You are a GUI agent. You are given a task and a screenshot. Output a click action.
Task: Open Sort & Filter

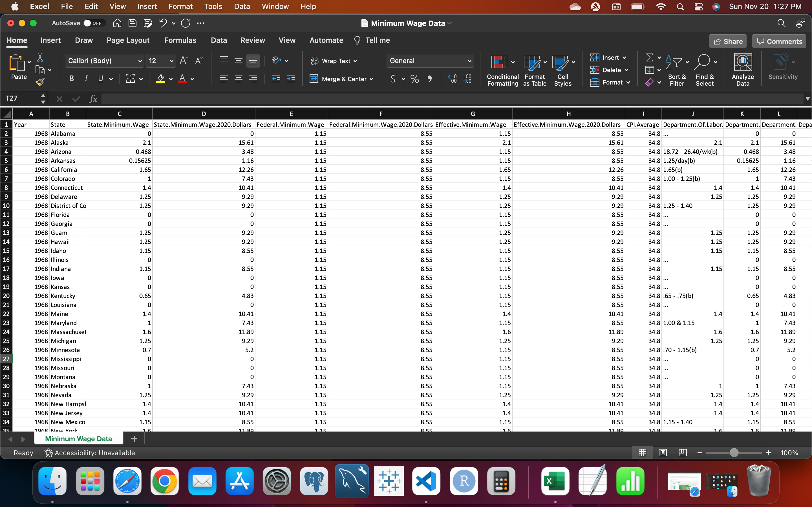[676, 69]
